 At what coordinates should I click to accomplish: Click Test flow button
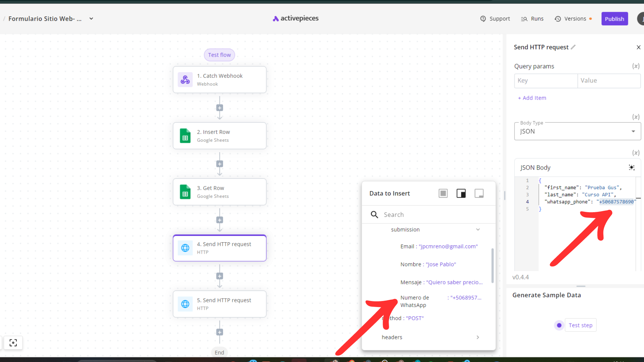(219, 55)
